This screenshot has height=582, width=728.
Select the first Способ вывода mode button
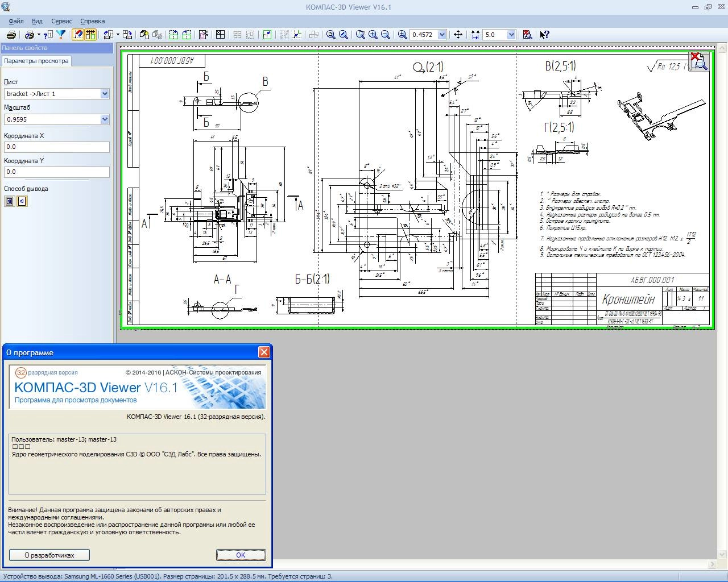point(10,201)
